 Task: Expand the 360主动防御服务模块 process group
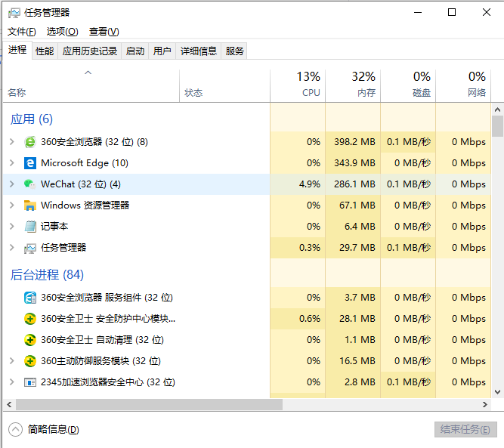pyautogui.click(x=12, y=361)
